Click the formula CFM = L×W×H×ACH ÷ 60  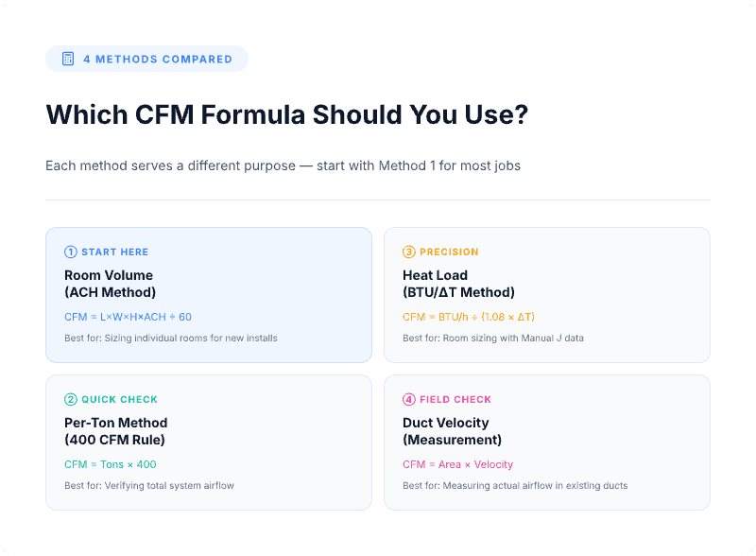(x=128, y=317)
